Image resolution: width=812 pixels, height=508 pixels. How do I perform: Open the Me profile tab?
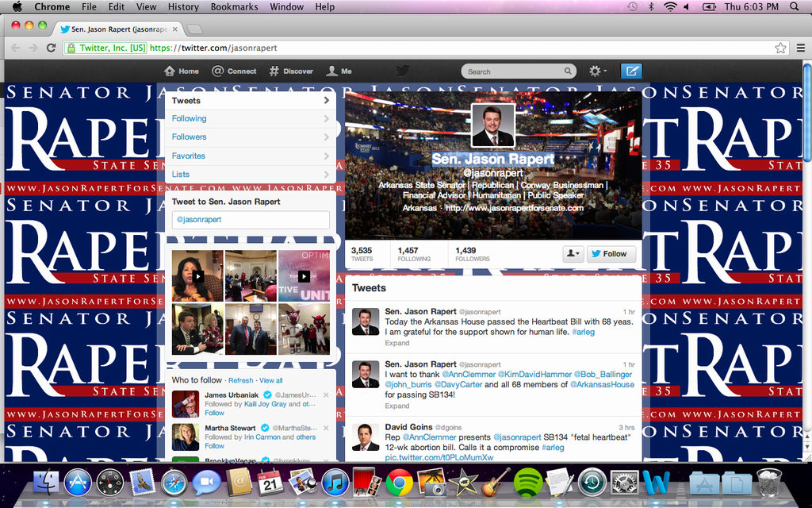click(x=339, y=71)
